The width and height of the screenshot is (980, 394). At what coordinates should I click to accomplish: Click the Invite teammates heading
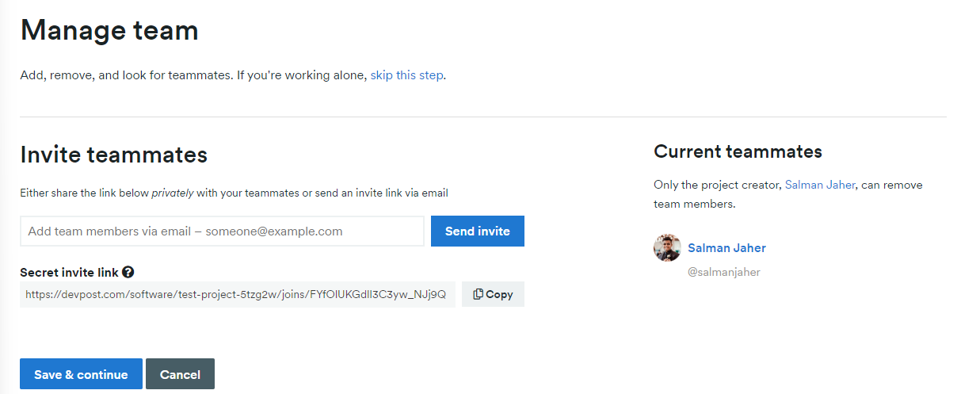click(113, 154)
